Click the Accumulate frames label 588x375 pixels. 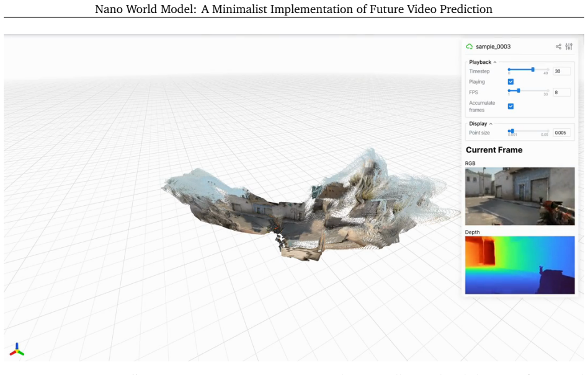click(x=482, y=107)
